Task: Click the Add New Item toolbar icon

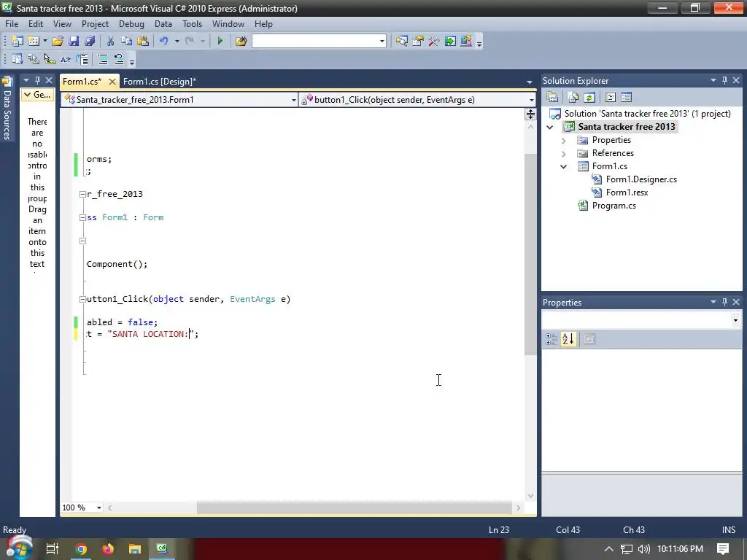Action: click(34, 42)
